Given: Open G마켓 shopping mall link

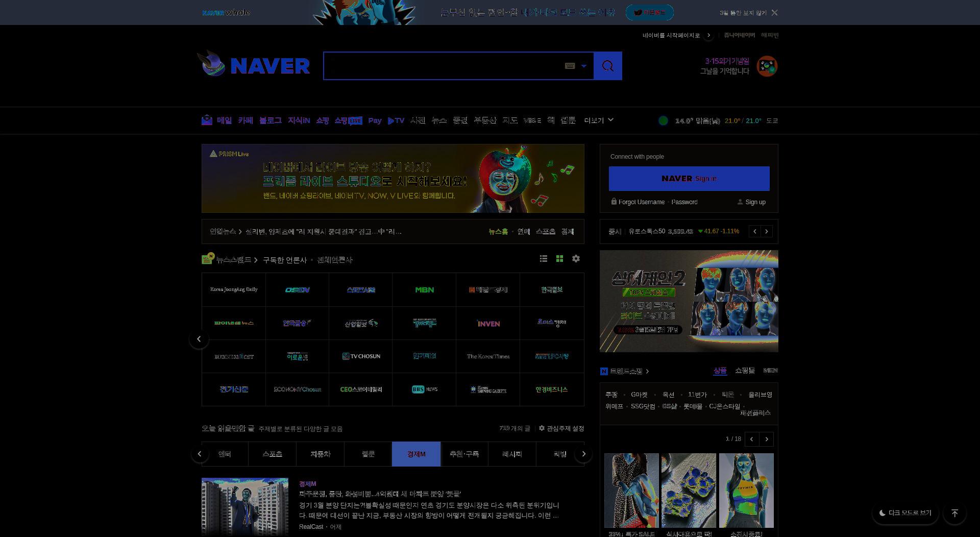Looking at the screenshot, I should click(639, 395).
